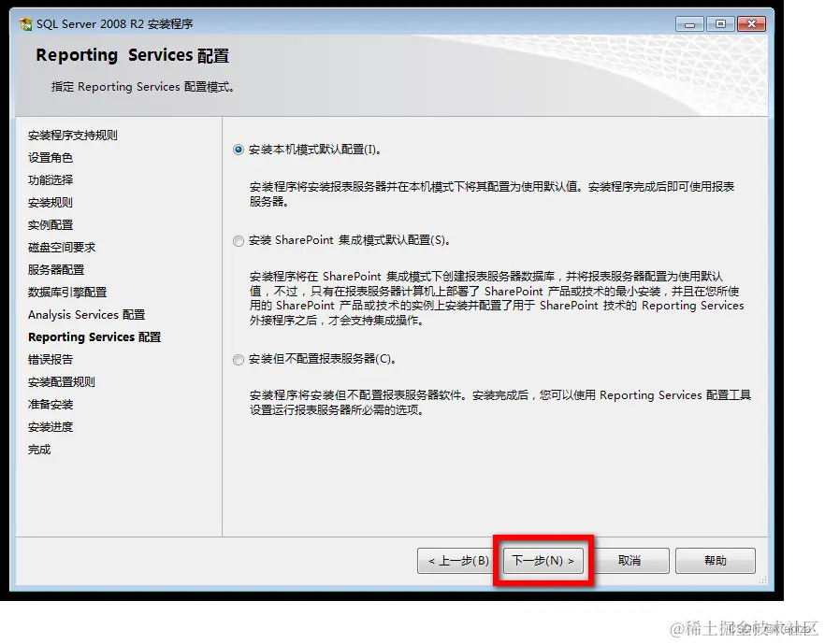Select the 数据库引擎配置 step in sidebar

coord(67,293)
